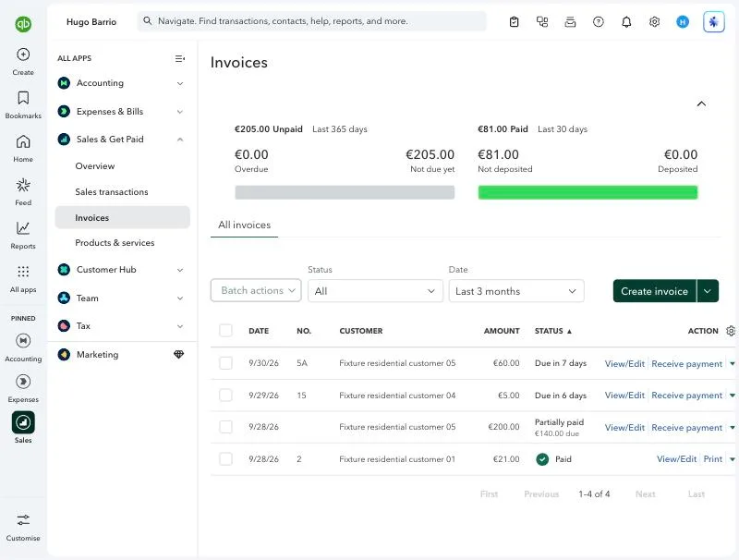Open the Status filter dropdown

point(375,291)
